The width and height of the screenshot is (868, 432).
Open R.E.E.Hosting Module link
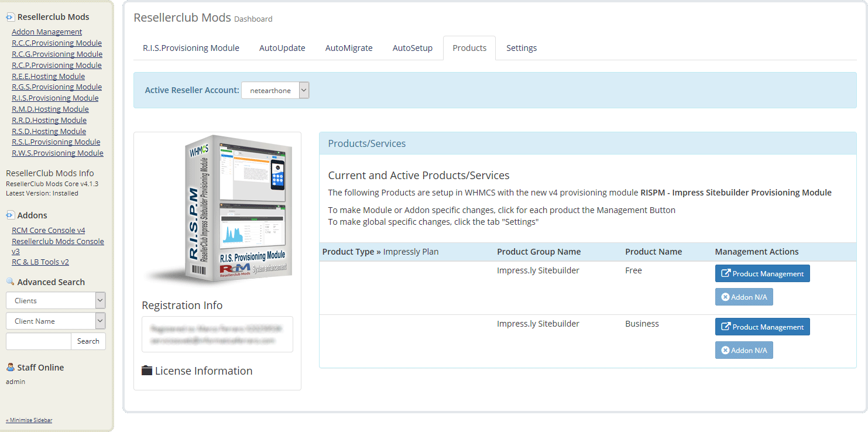tap(48, 76)
